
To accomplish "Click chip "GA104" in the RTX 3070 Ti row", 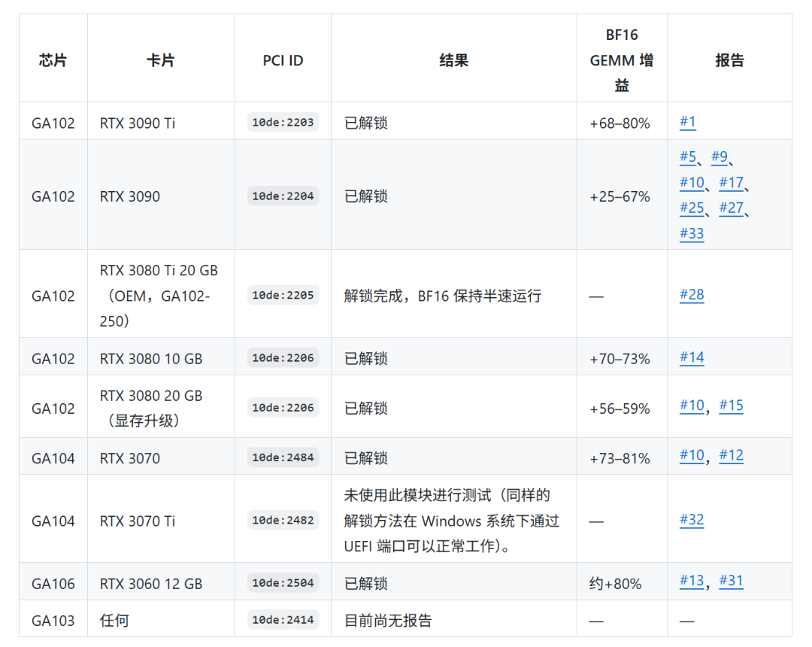I will [x=53, y=521].
